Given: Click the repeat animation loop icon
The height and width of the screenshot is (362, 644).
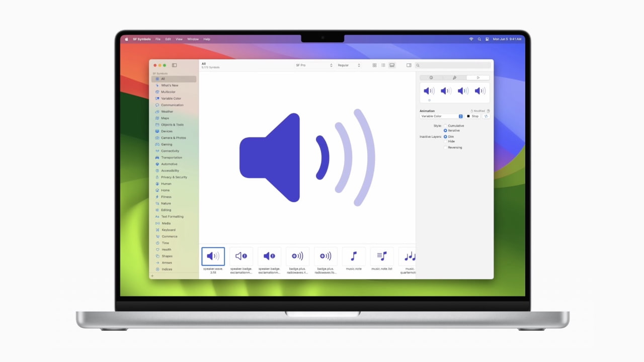Looking at the screenshot, I should tap(486, 116).
